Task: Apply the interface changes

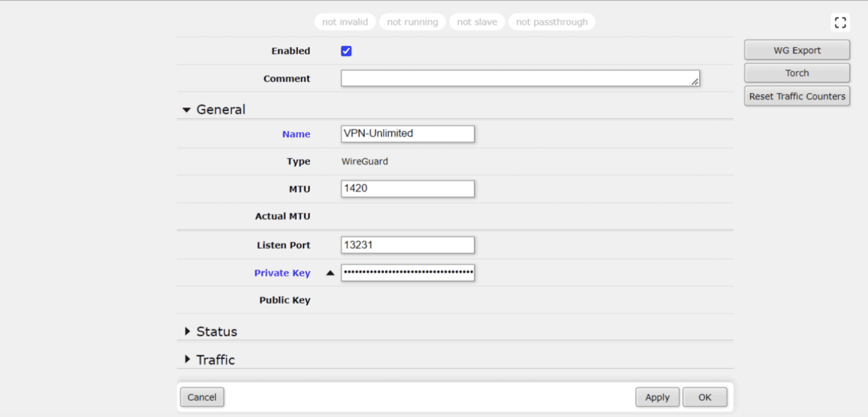Action: (x=657, y=397)
